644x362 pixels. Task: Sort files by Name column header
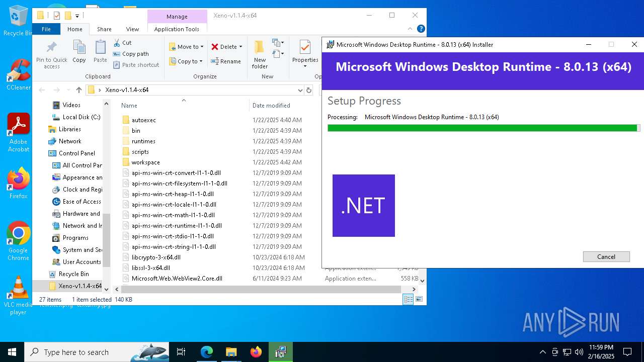click(x=129, y=106)
